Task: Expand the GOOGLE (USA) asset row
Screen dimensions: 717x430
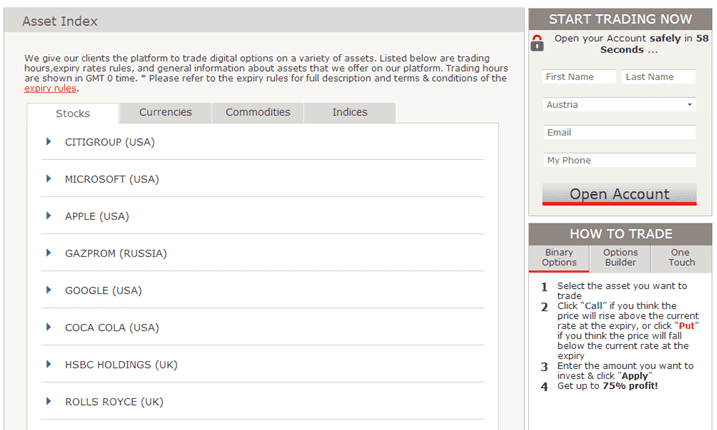Action: coord(48,290)
